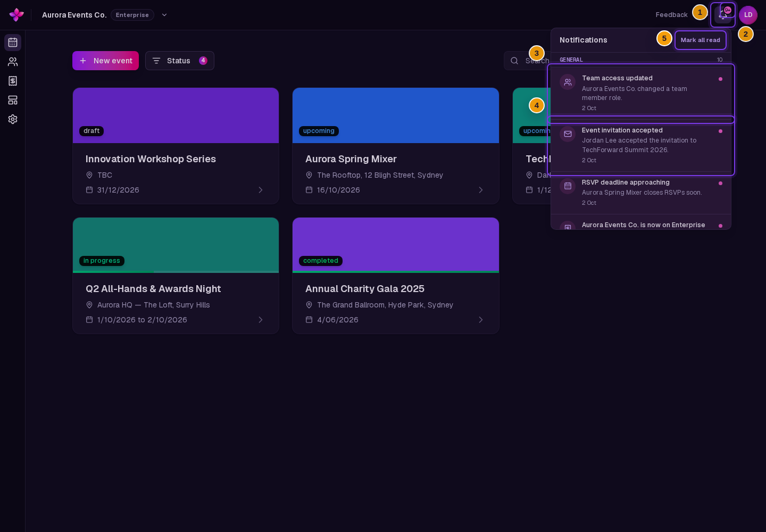The height and width of the screenshot is (532, 766).
Task: Click the chevron on Q2 All-Hands & Awards Night
Action: coord(261,320)
